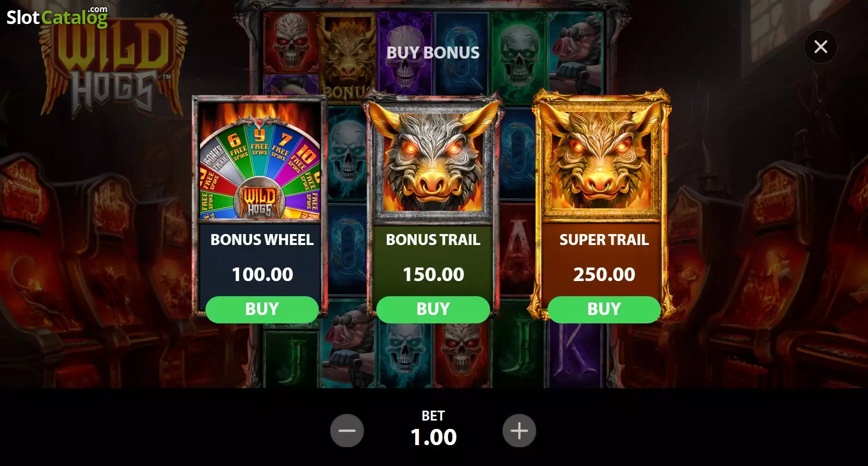Select the Bonus Trail title label
Screen dimensions: 868x466
click(433, 240)
